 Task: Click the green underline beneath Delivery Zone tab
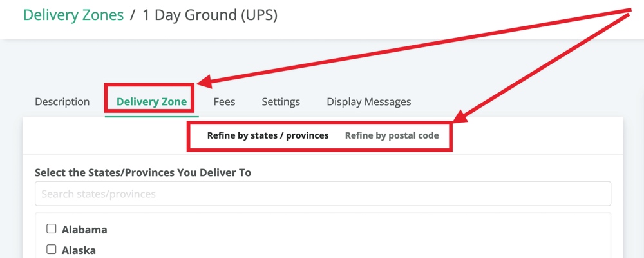coord(152,117)
